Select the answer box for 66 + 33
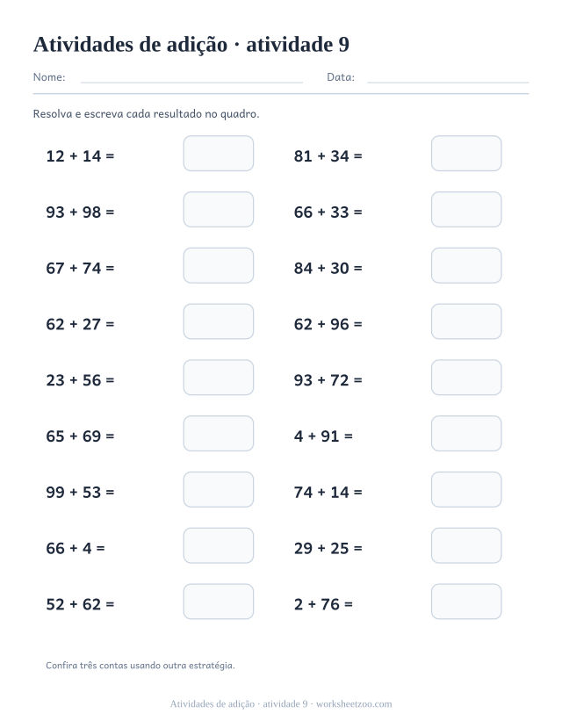 click(466, 209)
